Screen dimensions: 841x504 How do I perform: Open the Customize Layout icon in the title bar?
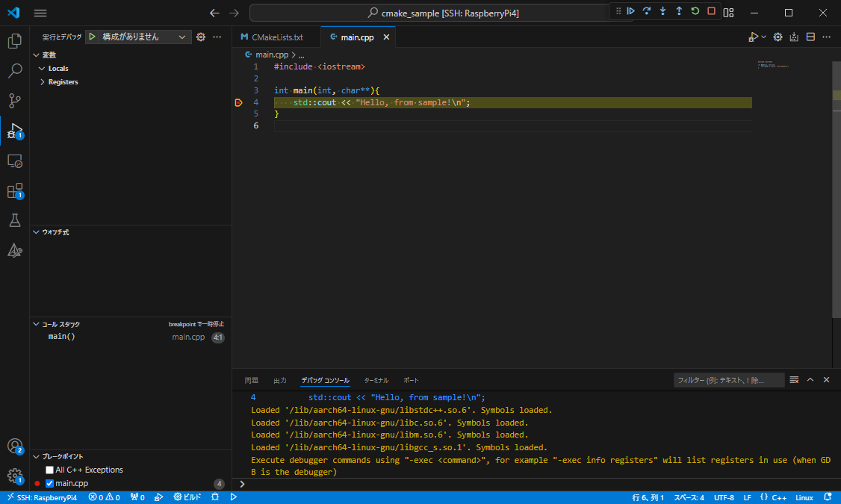click(x=728, y=13)
